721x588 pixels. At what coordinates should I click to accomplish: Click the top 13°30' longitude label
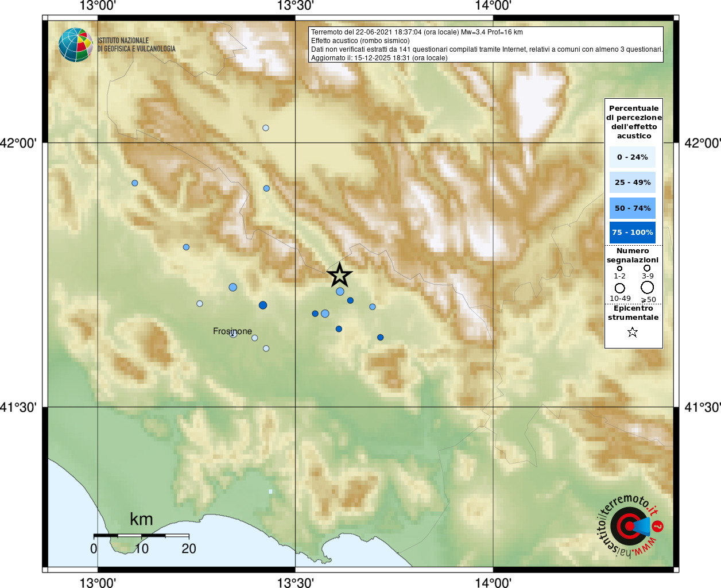tap(295, 6)
